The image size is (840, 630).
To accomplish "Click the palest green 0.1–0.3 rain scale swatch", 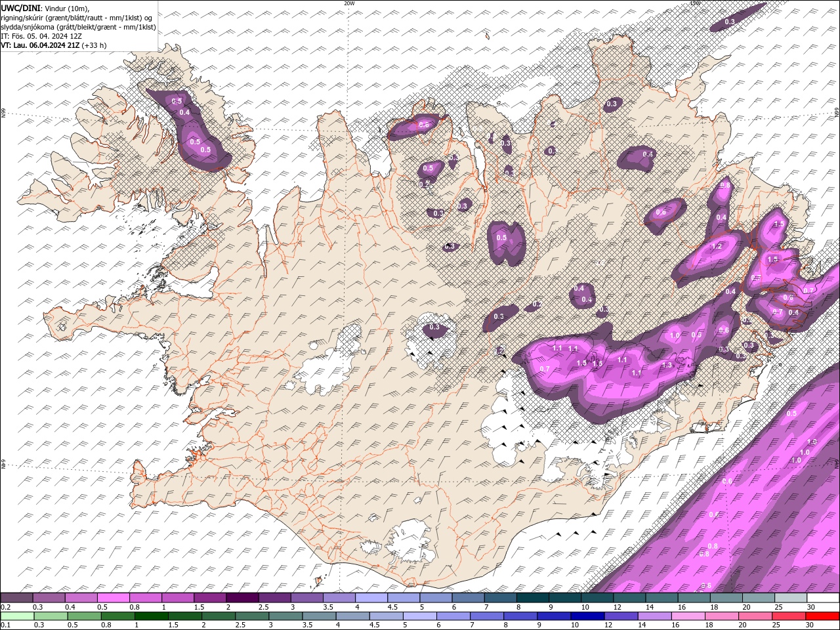I will coord(17,616).
